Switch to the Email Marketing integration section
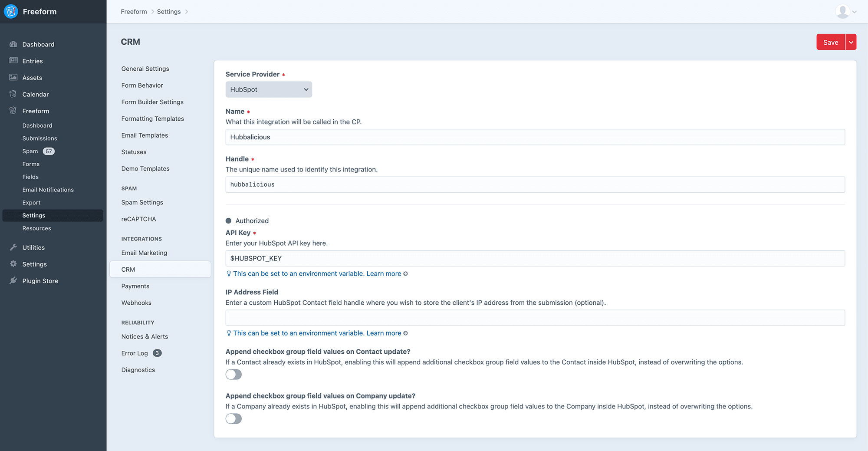Image resolution: width=868 pixels, height=451 pixels. [x=144, y=253]
